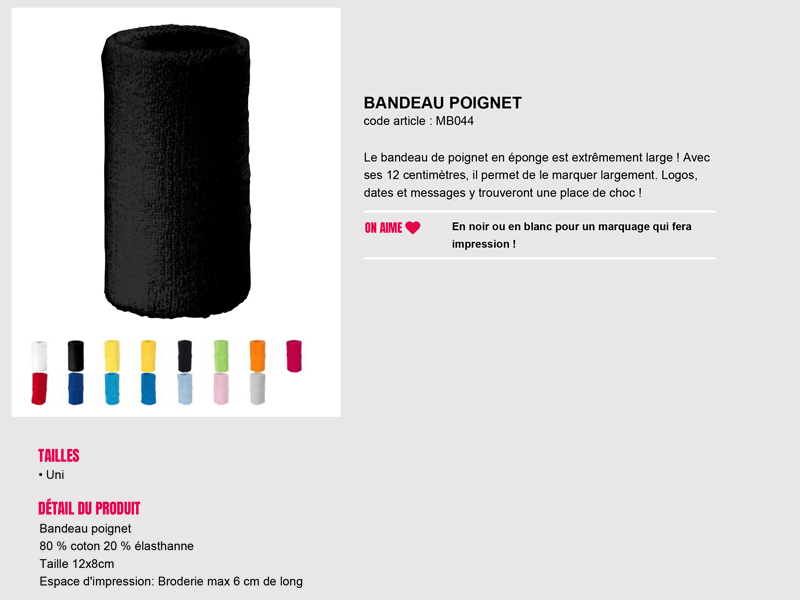This screenshot has height=600, width=800.
Task: Select the navy blue wristband swatch
Action: tap(76, 389)
